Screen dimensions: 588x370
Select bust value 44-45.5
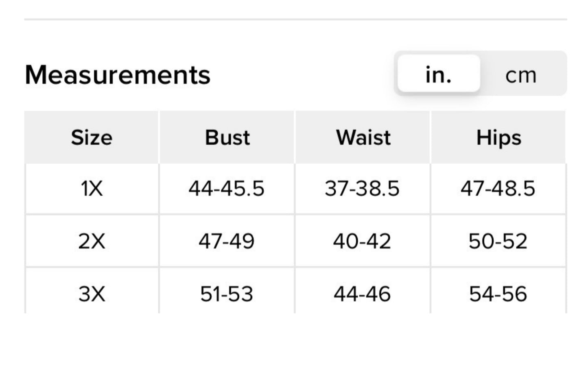(x=227, y=189)
